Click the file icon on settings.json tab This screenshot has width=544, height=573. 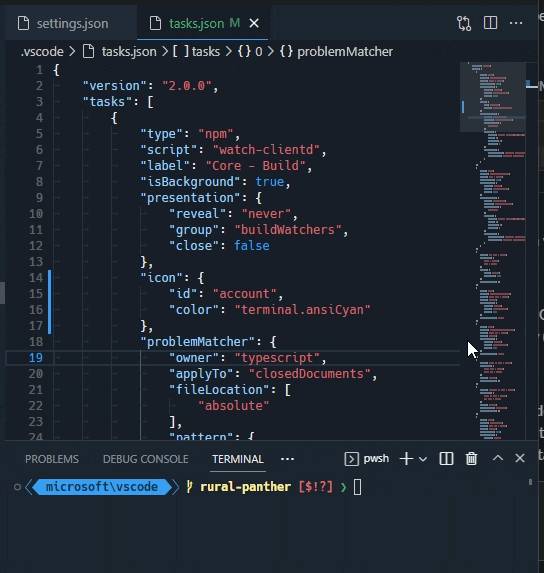(x=24, y=23)
